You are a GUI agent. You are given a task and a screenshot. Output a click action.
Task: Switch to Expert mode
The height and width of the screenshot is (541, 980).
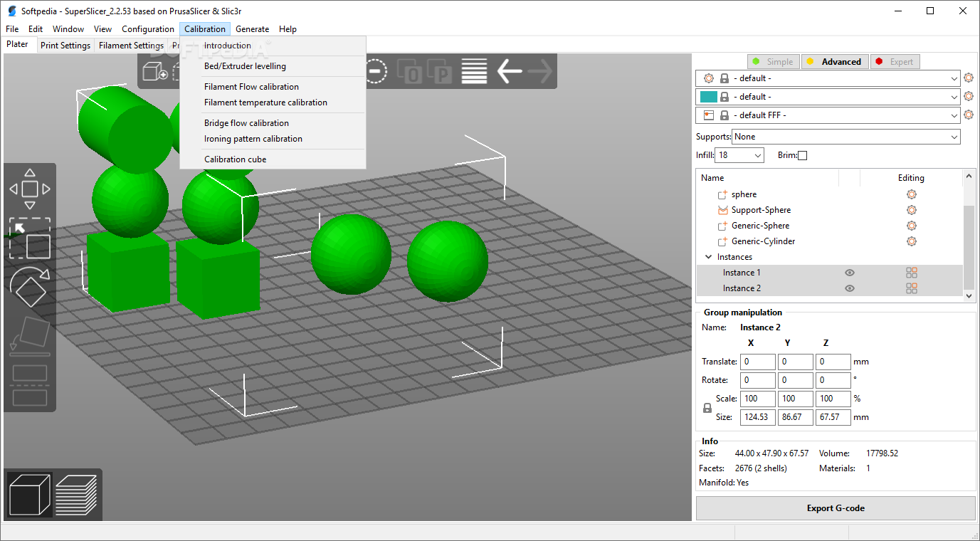point(895,62)
